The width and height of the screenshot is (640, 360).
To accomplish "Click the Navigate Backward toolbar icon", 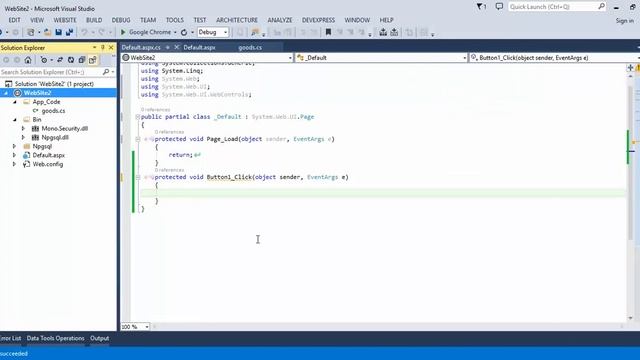I will click(2, 32).
